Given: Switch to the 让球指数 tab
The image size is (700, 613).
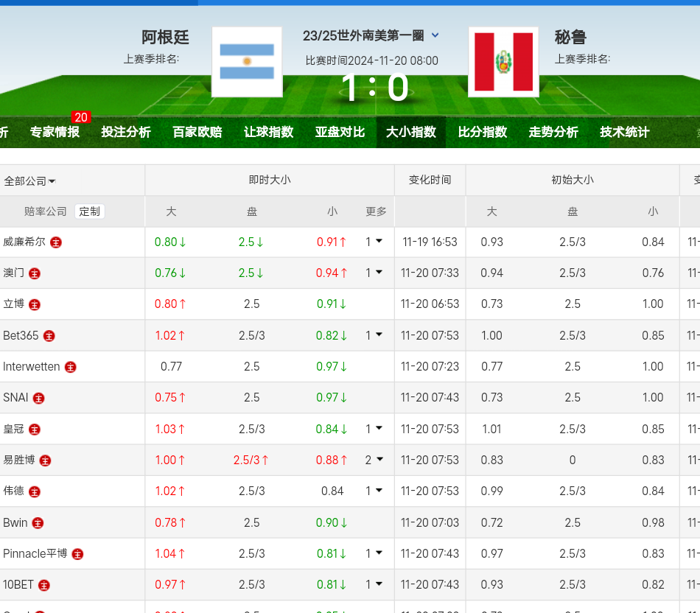Looking at the screenshot, I should point(268,132).
